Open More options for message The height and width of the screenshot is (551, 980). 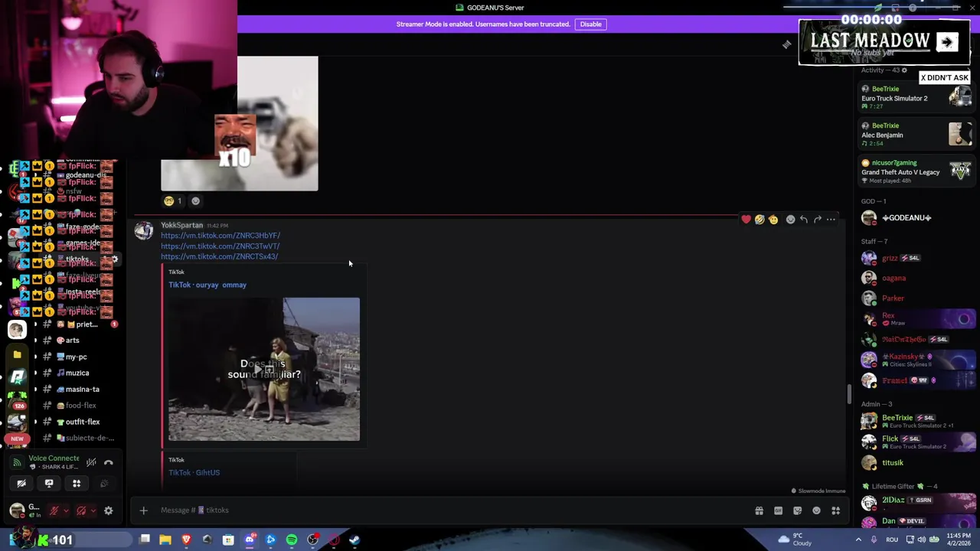tap(831, 220)
